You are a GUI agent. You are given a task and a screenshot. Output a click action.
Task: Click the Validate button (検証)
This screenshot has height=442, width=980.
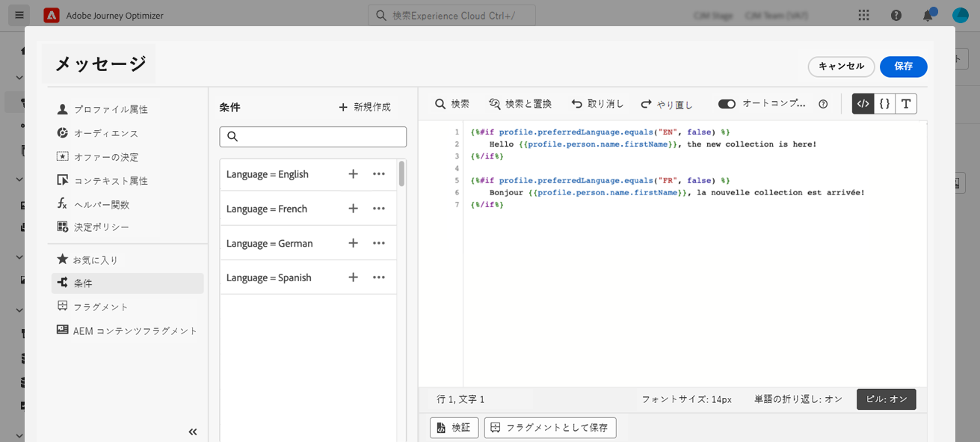tap(454, 428)
